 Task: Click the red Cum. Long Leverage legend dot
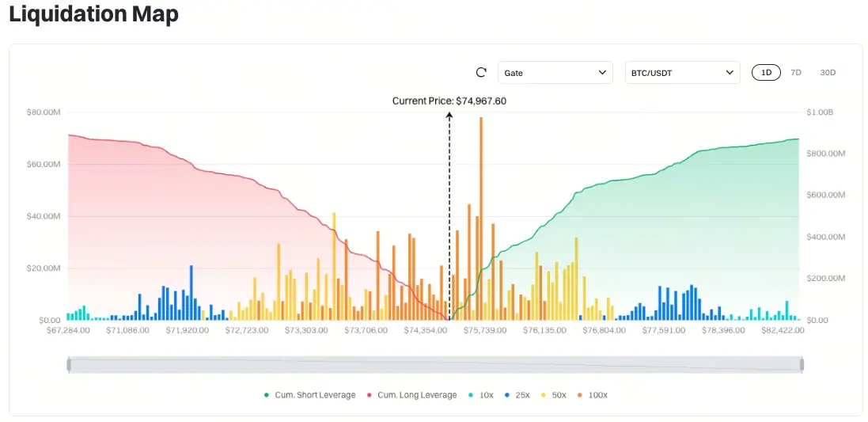(x=370, y=395)
